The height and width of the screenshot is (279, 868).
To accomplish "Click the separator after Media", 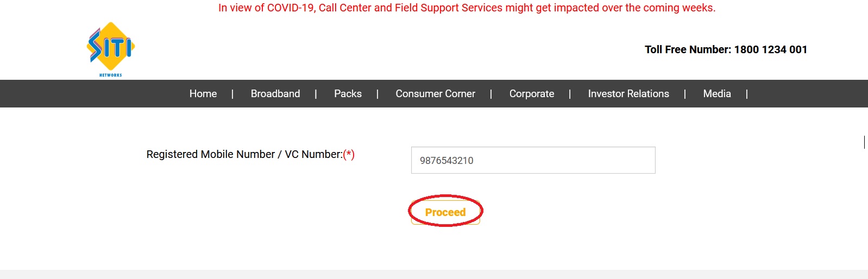I will coord(747,94).
